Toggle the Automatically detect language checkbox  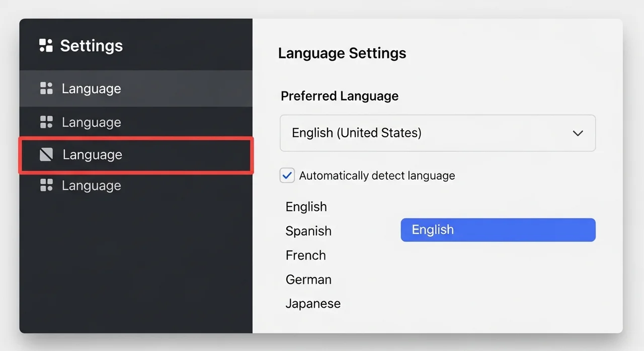(287, 175)
